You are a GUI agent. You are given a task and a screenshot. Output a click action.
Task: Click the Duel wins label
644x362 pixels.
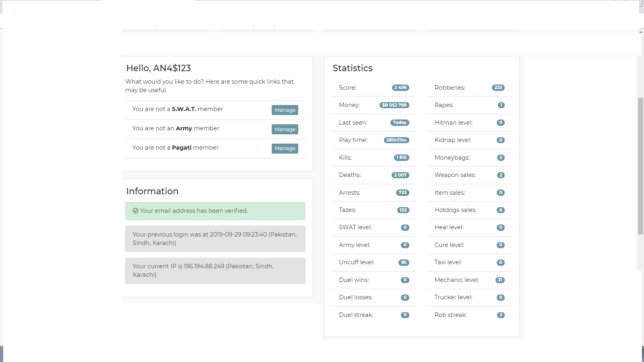(x=354, y=280)
